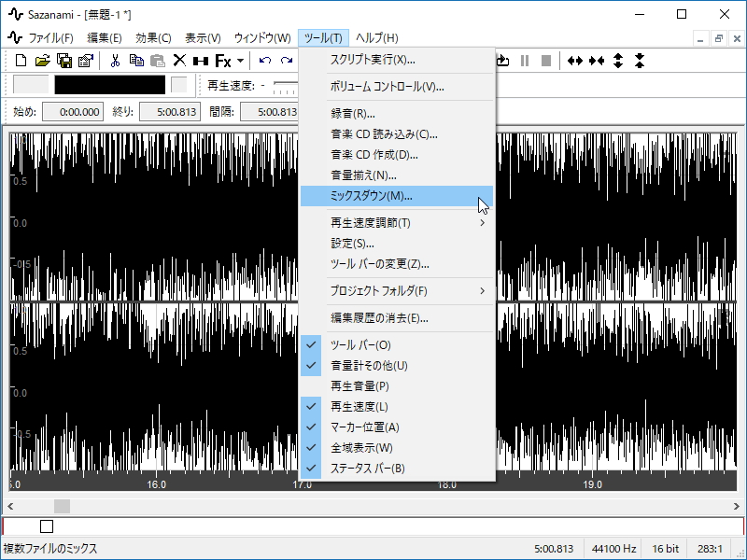Delete selection with the X icon

click(x=179, y=61)
